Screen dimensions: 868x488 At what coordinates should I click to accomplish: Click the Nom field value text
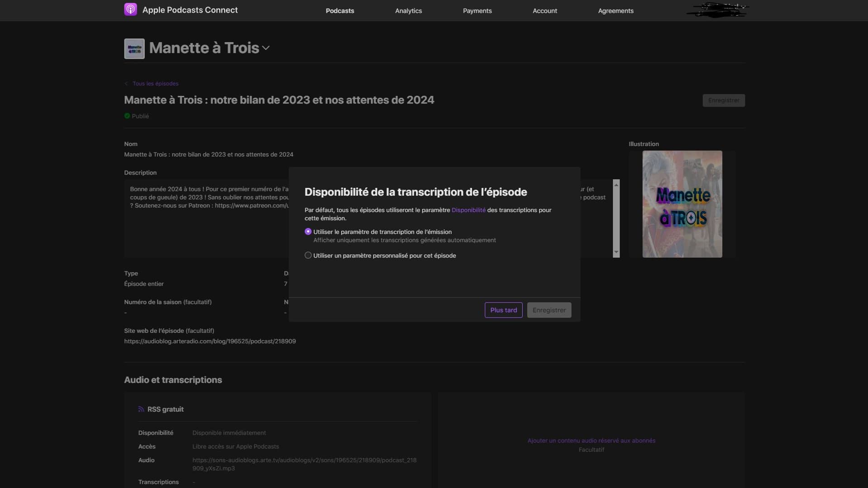point(209,155)
